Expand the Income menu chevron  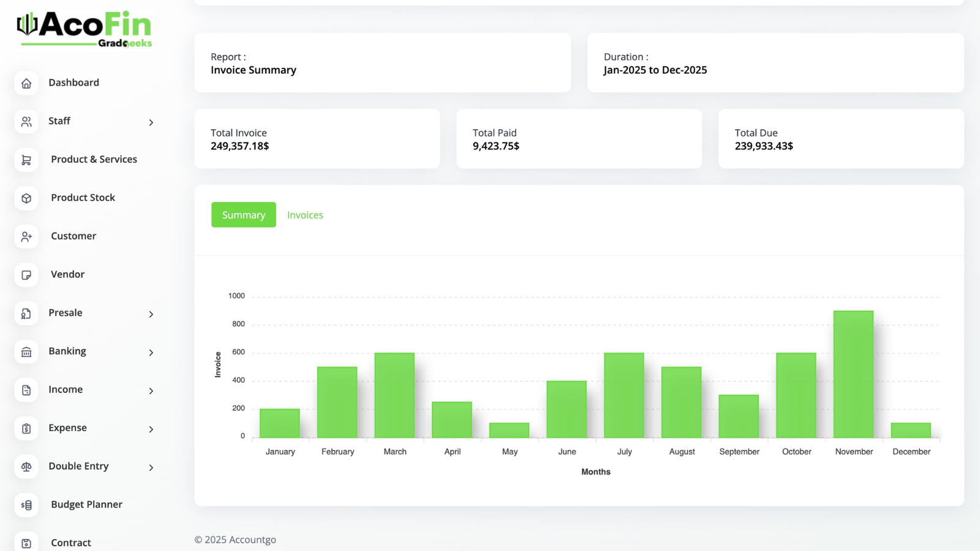[151, 391]
